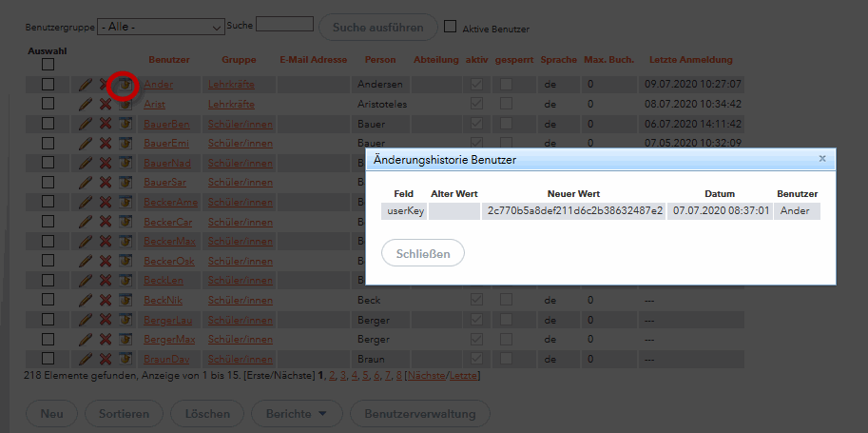Select the row checkbox for Arist
The image size is (868, 433).
(x=48, y=104)
